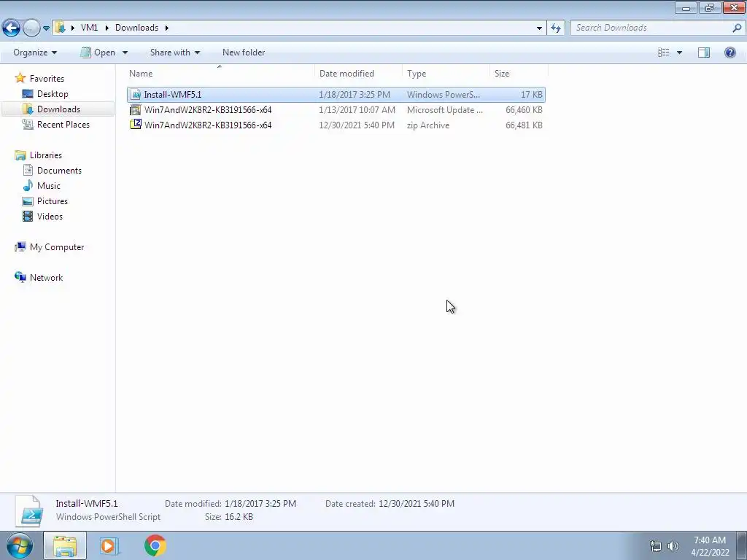Launch Windows Media Player from taskbar
This screenshot has height=560, width=747.
click(x=109, y=545)
